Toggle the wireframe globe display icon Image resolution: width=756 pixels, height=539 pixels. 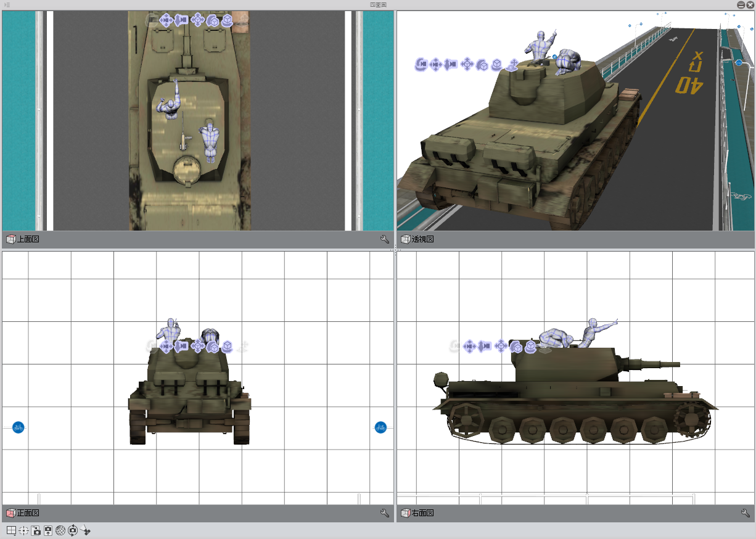60,530
